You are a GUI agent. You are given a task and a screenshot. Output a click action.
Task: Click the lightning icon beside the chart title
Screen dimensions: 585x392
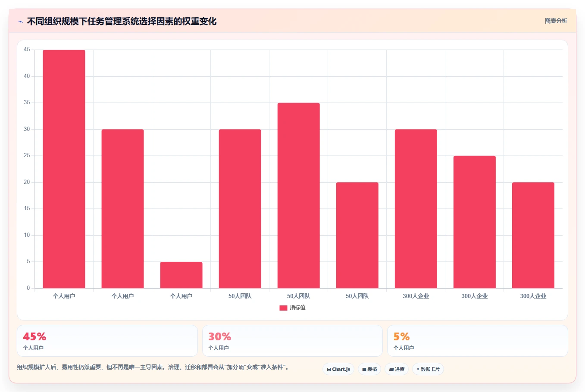[x=20, y=22]
